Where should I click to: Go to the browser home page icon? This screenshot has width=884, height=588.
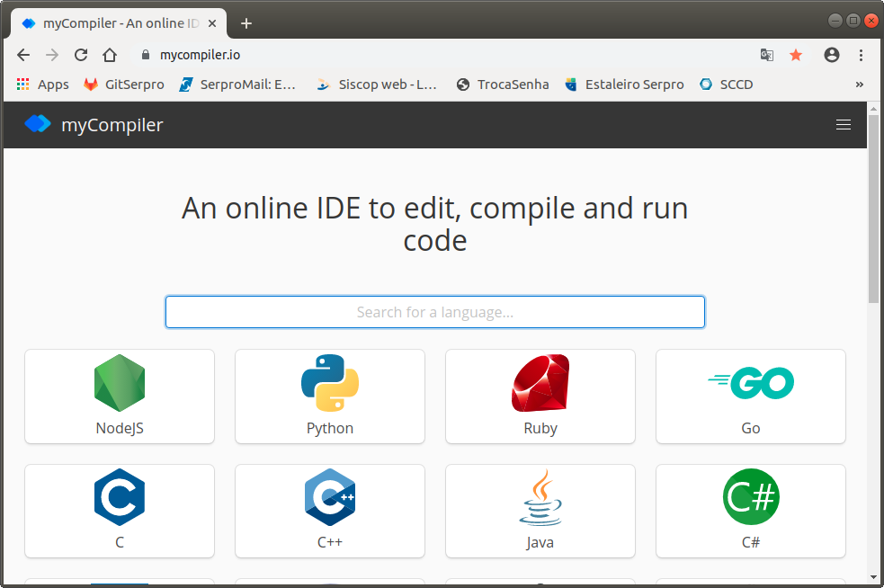(x=110, y=55)
